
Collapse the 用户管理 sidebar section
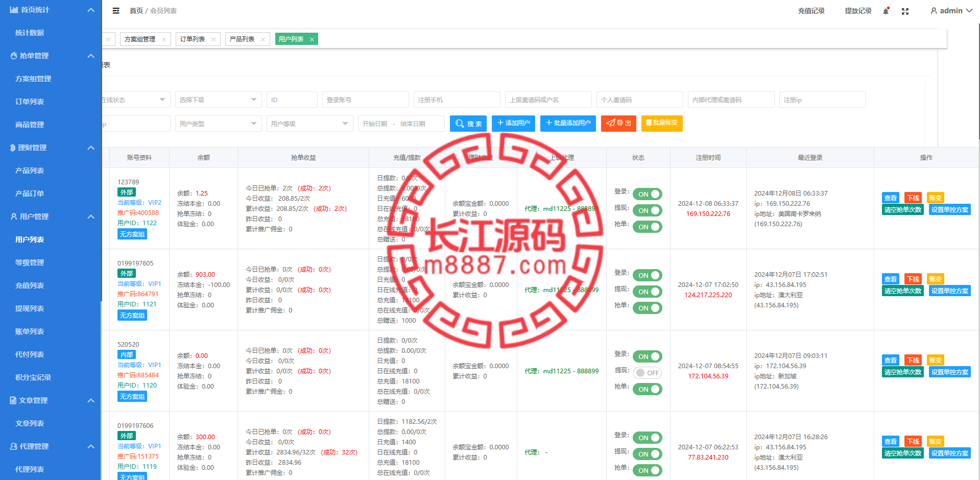[91, 217]
